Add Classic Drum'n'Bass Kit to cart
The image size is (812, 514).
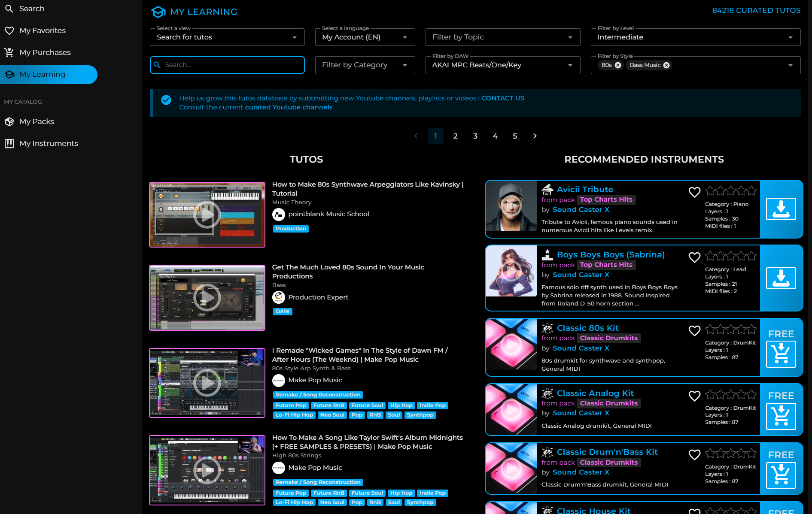tap(781, 475)
